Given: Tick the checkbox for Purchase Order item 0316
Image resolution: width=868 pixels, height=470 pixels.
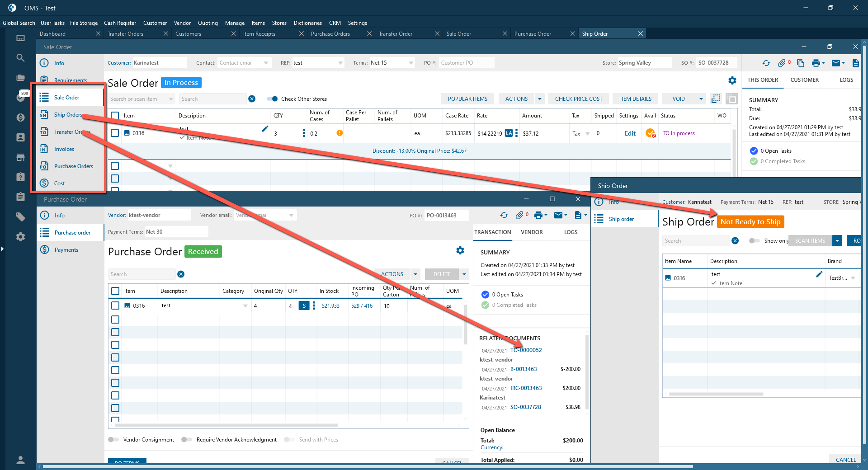Looking at the screenshot, I should pos(115,305).
